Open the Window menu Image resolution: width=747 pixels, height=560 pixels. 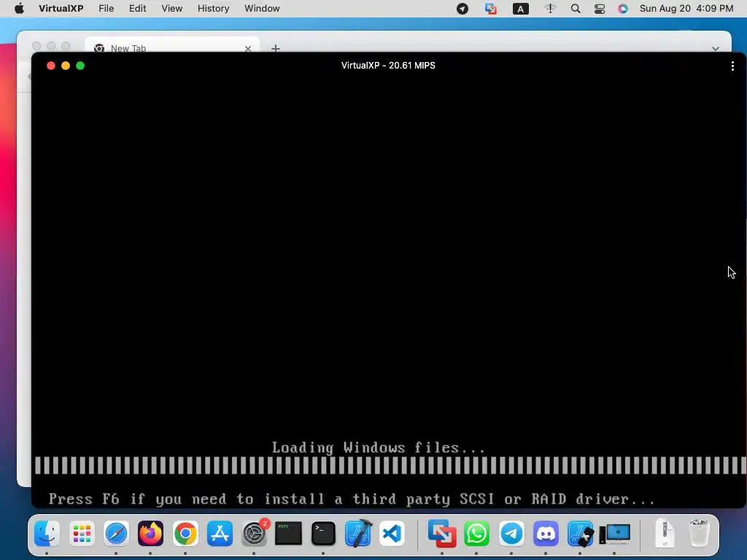(x=262, y=9)
